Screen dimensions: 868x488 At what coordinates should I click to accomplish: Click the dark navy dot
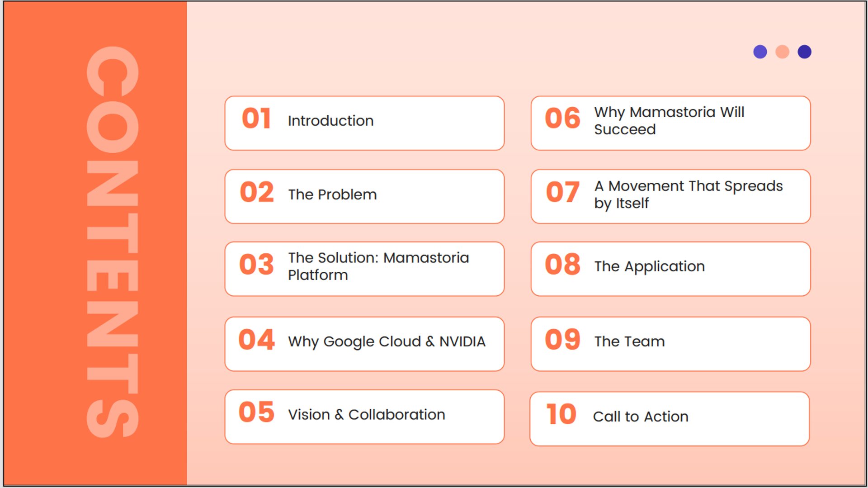[804, 52]
